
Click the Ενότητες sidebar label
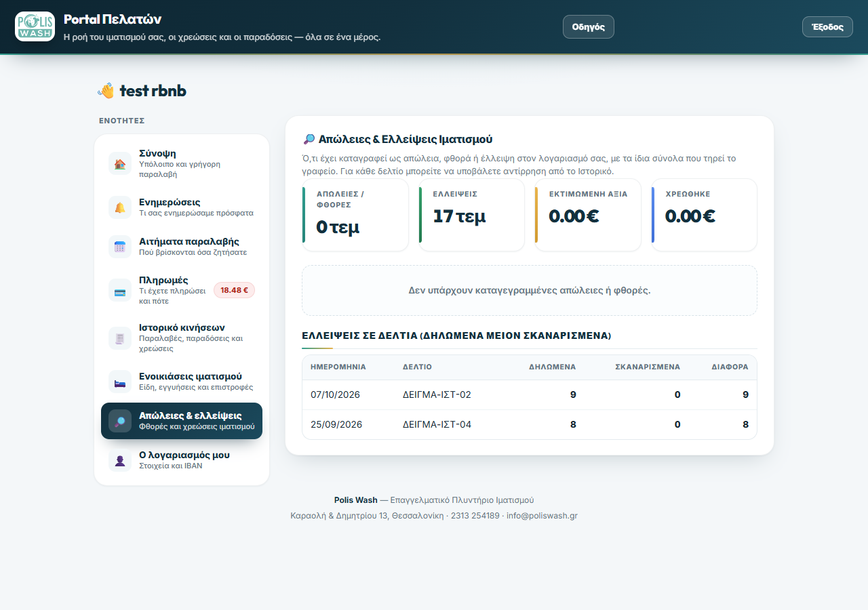pyautogui.click(x=122, y=121)
